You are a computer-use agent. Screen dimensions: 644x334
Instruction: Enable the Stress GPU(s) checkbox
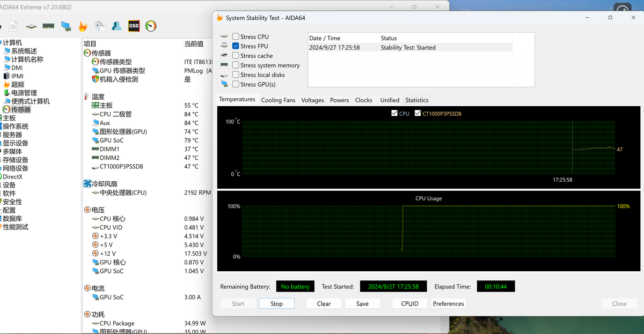tap(236, 84)
